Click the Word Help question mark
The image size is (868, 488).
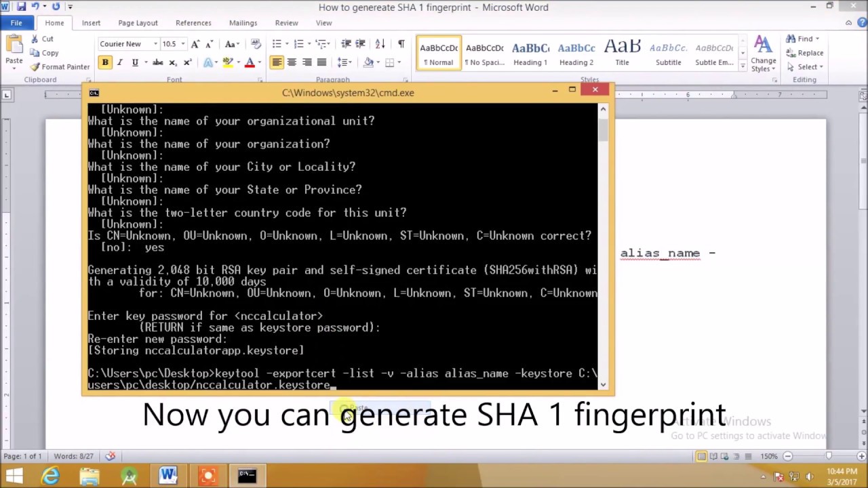tap(861, 22)
